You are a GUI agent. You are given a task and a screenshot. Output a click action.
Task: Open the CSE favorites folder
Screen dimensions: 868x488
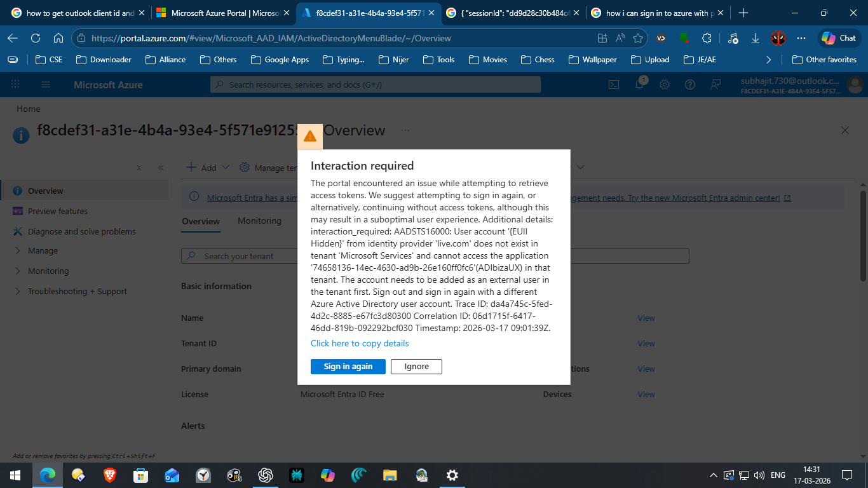point(50,60)
